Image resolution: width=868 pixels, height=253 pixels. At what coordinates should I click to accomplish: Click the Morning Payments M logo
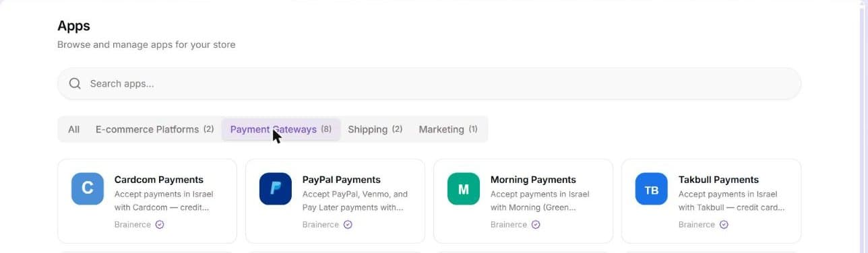coord(464,189)
